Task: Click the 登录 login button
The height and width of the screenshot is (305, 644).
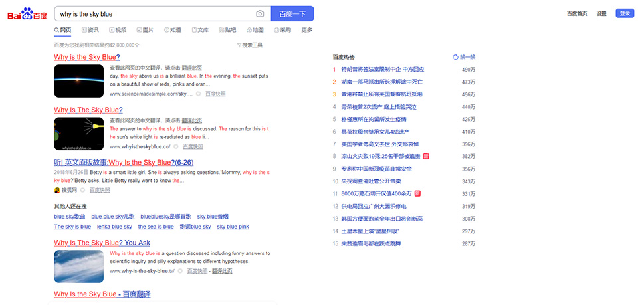Action: pos(625,13)
